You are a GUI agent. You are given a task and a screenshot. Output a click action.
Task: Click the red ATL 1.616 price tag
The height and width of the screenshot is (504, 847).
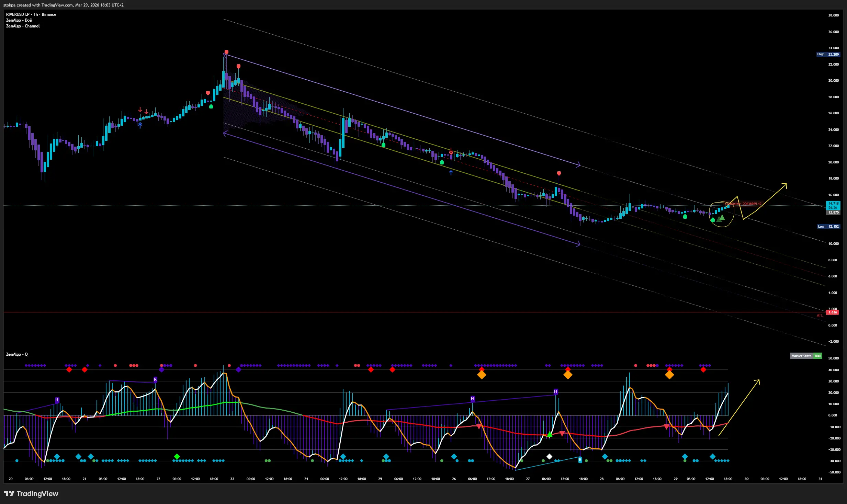tap(833, 312)
